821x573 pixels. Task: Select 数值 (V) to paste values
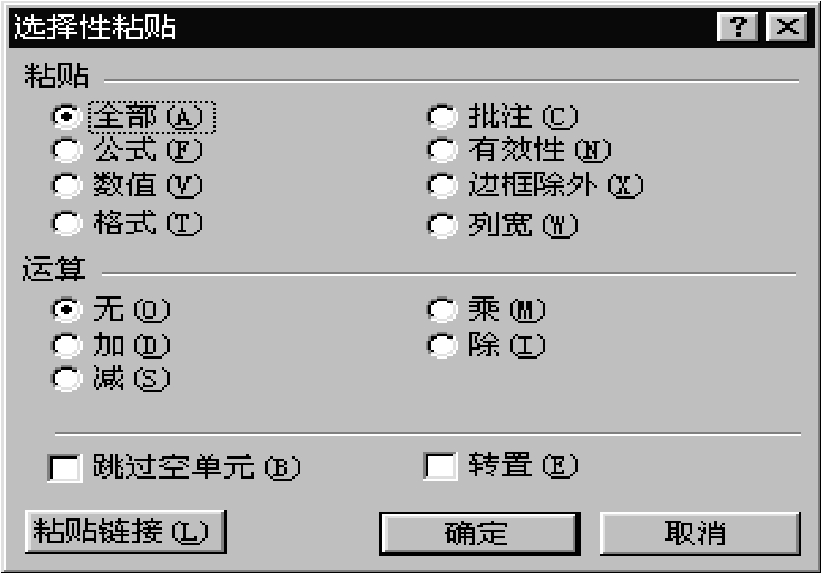click(x=67, y=186)
